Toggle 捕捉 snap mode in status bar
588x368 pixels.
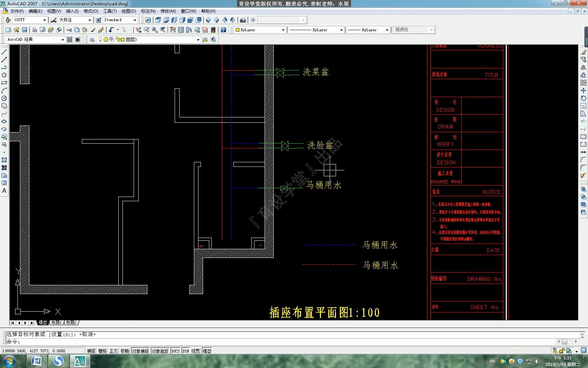coord(91,351)
